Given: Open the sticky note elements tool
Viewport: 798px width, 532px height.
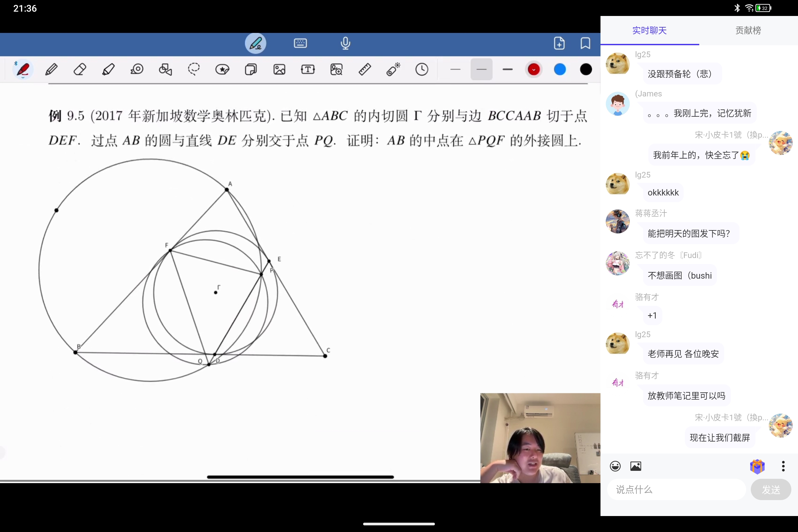Looking at the screenshot, I should tap(251, 69).
